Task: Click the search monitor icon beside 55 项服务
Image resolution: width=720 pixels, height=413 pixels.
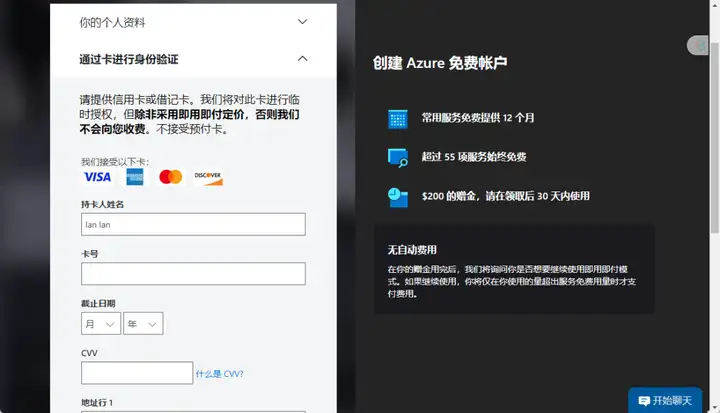Action: click(398, 158)
